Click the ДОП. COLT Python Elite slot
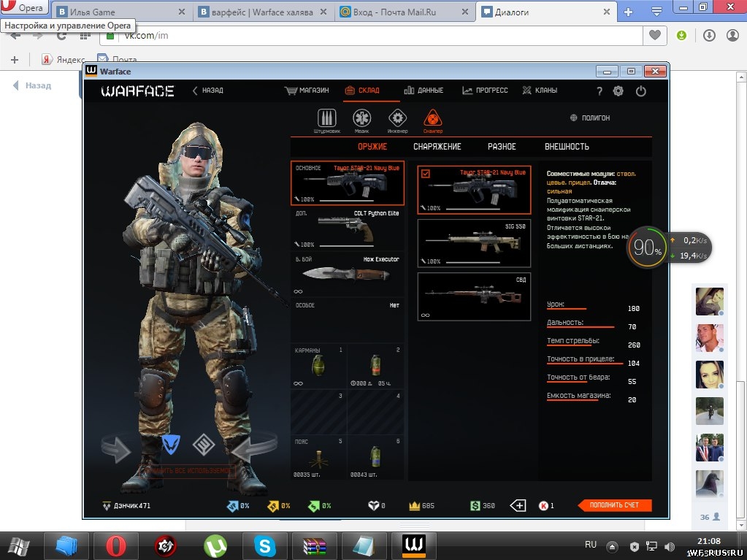This screenshot has height=560, width=747. [x=348, y=229]
